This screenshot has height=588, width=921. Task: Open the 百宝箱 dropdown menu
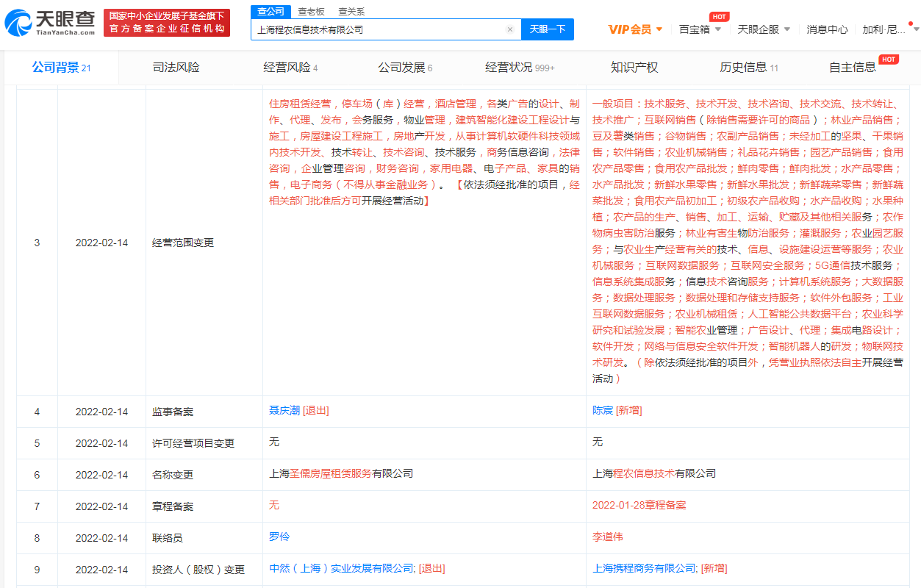point(700,29)
